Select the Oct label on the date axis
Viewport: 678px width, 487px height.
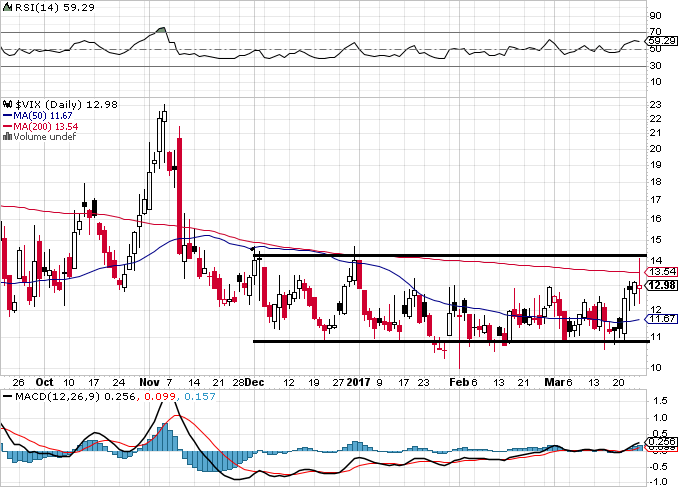coord(43,382)
